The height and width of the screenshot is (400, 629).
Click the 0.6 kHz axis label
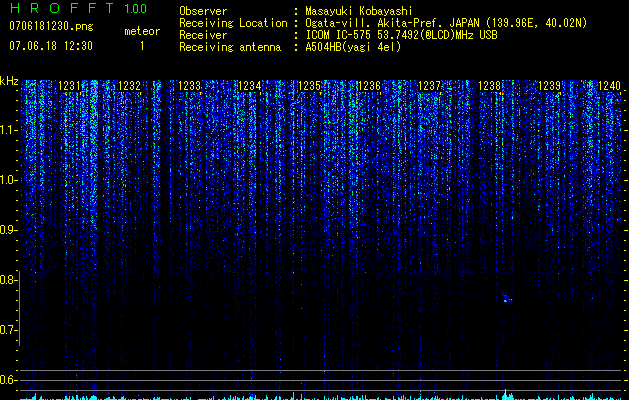click(x=8, y=380)
